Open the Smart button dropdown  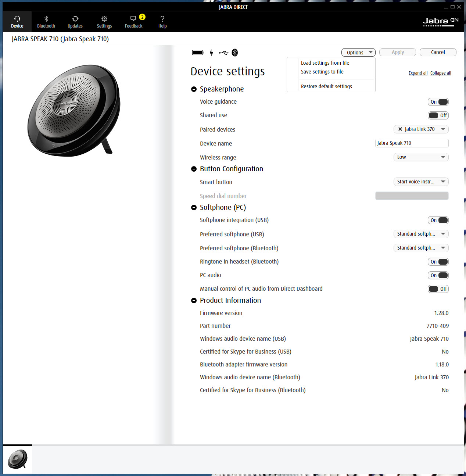click(421, 182)
